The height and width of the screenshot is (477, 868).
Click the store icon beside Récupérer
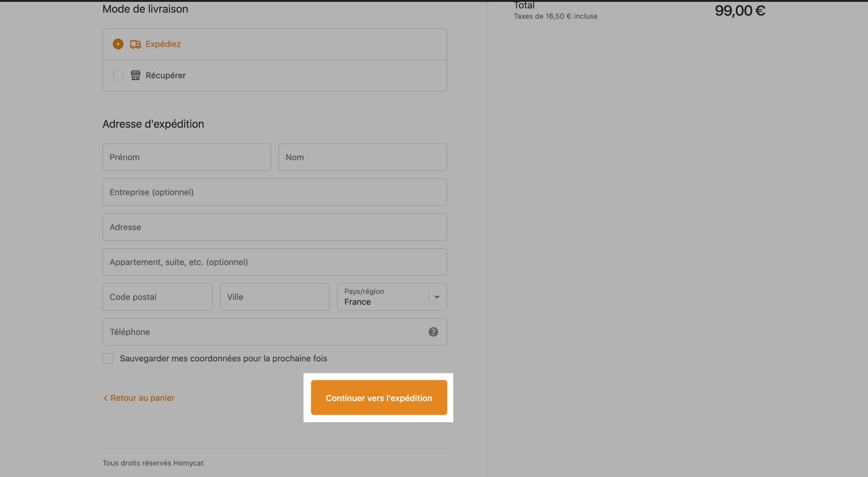pyautogui.click(x=135, y=75)
